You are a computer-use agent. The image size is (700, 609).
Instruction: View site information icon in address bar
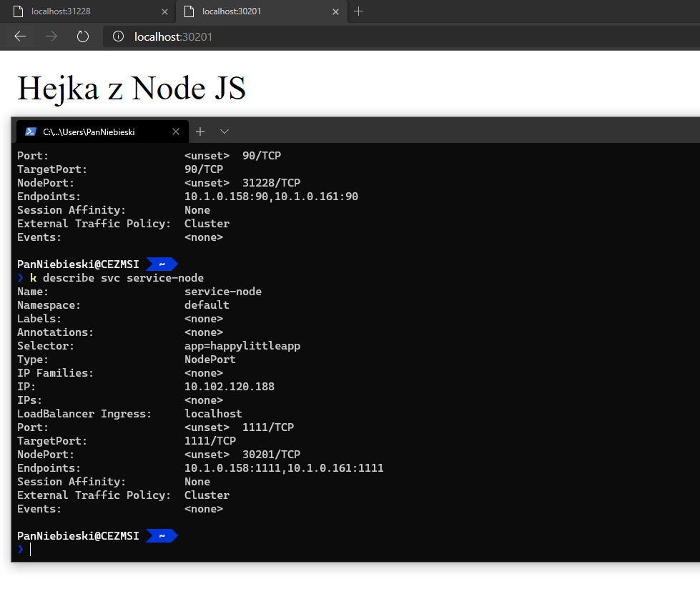pyautogui.click(x=118, y=36)
